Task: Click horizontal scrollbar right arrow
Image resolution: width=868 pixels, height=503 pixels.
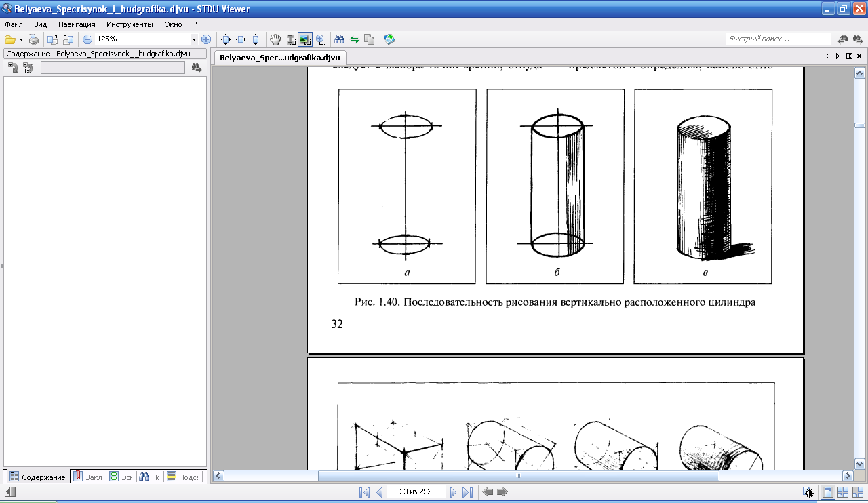Action: [x=847, y=476]
